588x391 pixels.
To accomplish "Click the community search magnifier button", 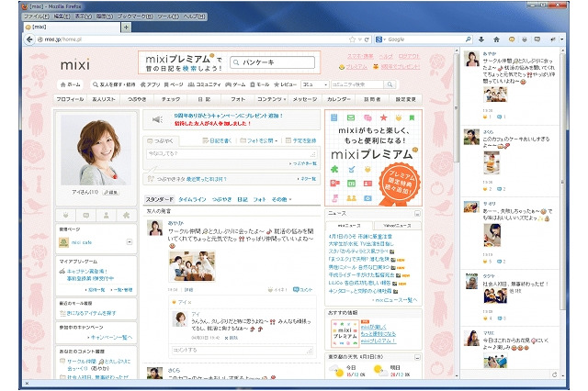I will (390, 84).
